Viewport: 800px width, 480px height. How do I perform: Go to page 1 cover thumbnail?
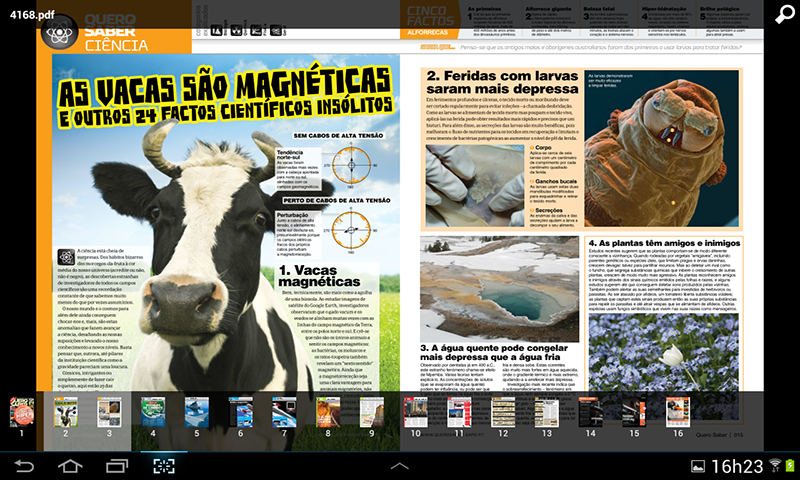[22, 412]
